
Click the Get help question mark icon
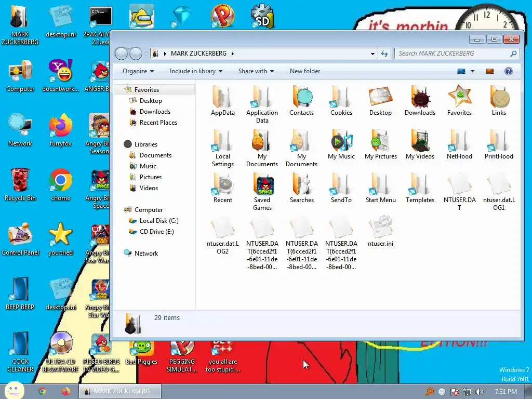pyautogui.click(x=508, y=71)
